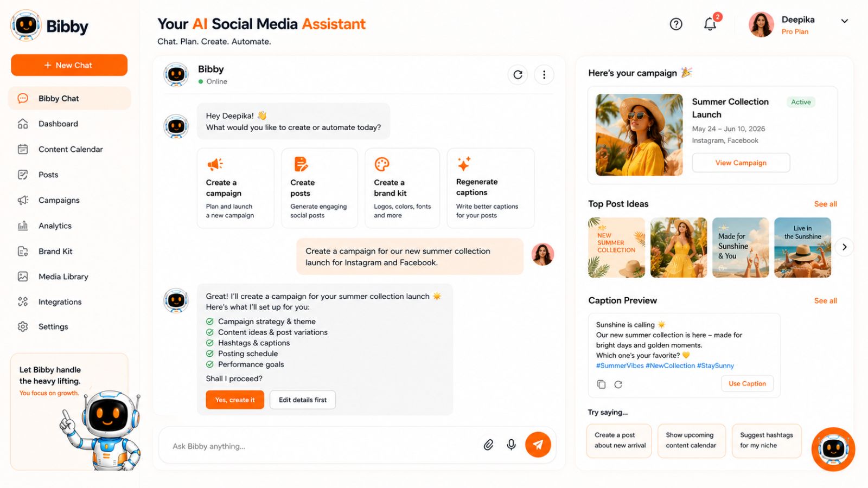Click View Campaign button
868x488 pixels.
741,163
